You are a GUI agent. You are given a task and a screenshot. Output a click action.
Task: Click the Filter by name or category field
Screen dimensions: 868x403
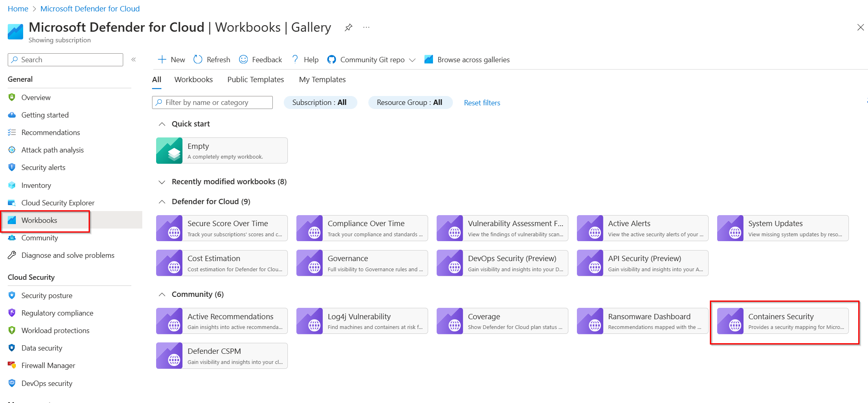pyautogui.click(x=212, y=102)
